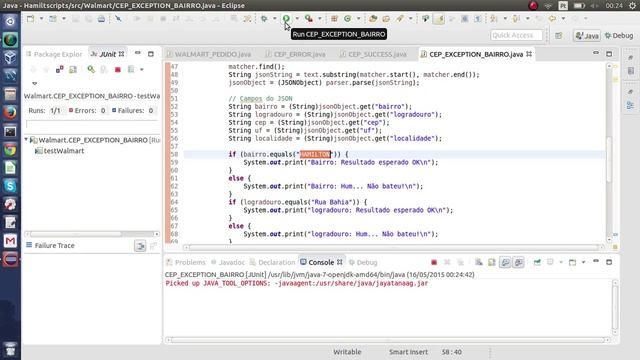Screen dimensions: 640x360
Task: Open the Back navigation history dropdown
Action: click(x=563, y=18)
